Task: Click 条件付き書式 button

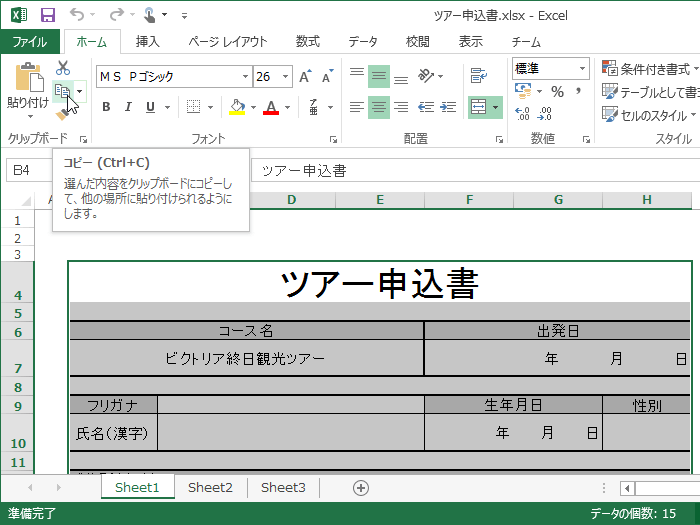Action: (650, 69)
